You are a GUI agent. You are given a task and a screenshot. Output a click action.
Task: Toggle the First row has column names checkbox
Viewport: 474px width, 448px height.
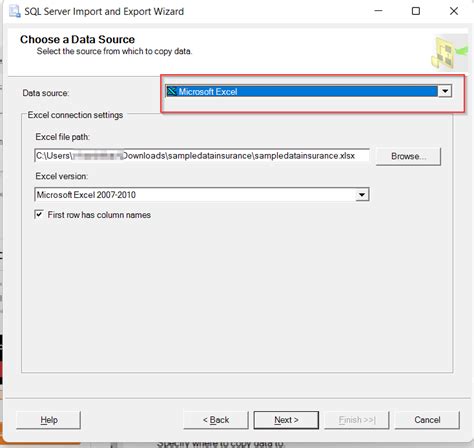click(39, 214)
